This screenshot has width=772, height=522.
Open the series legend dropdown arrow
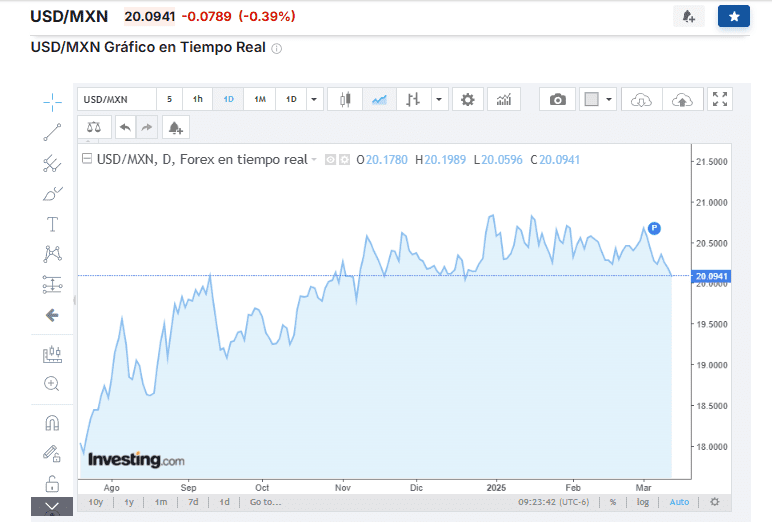[314, 160]
